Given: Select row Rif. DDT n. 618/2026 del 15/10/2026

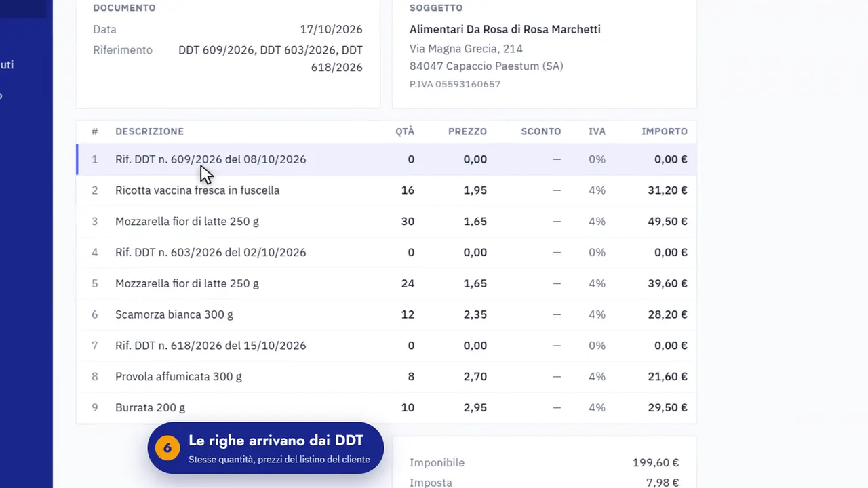Looking at the screenshot, I should click(387, 346).
